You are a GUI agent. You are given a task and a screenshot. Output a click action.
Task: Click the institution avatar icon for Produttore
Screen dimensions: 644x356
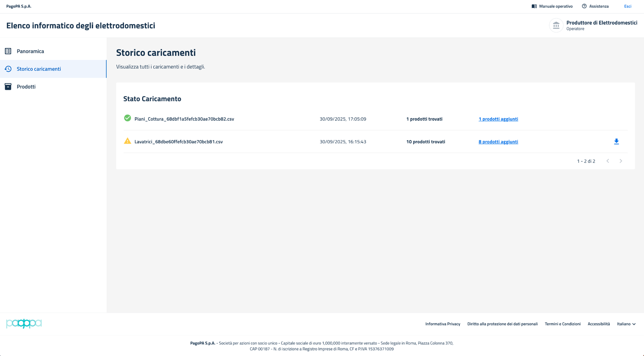(556, 25)
